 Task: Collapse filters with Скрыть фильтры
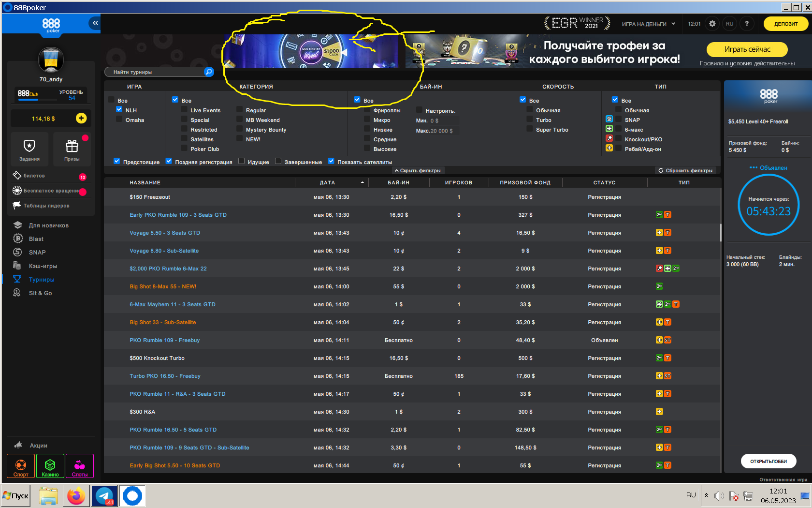pos(418,170)
